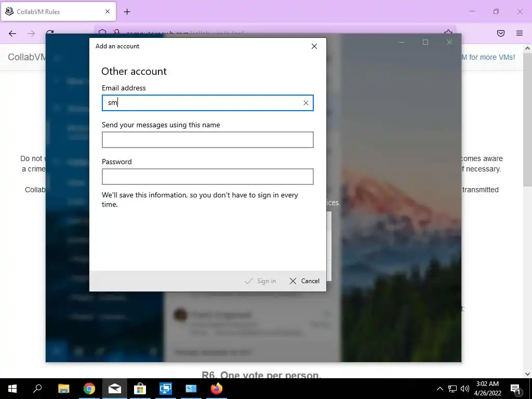Show hidden system tray icons
This screenshot has width=532, height=399.
pyautogui.click(x=440, y=389)
